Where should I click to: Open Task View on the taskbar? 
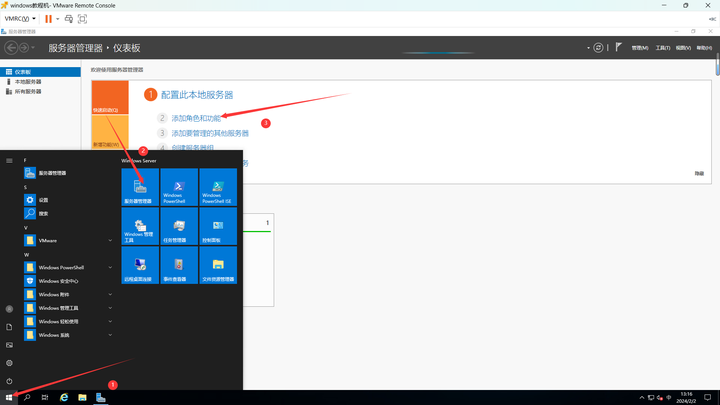point(45,398)
